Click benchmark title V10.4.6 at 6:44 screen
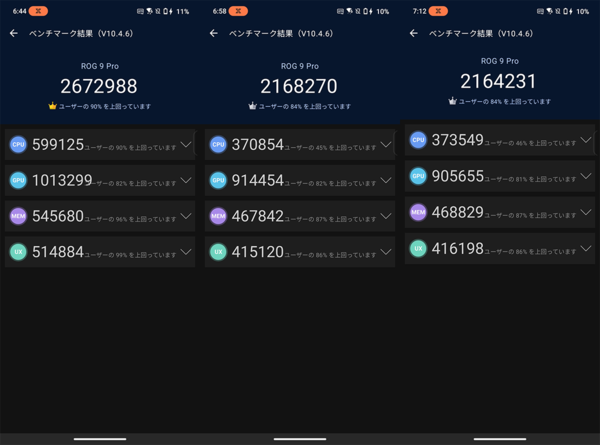 [x=81, y=34]
